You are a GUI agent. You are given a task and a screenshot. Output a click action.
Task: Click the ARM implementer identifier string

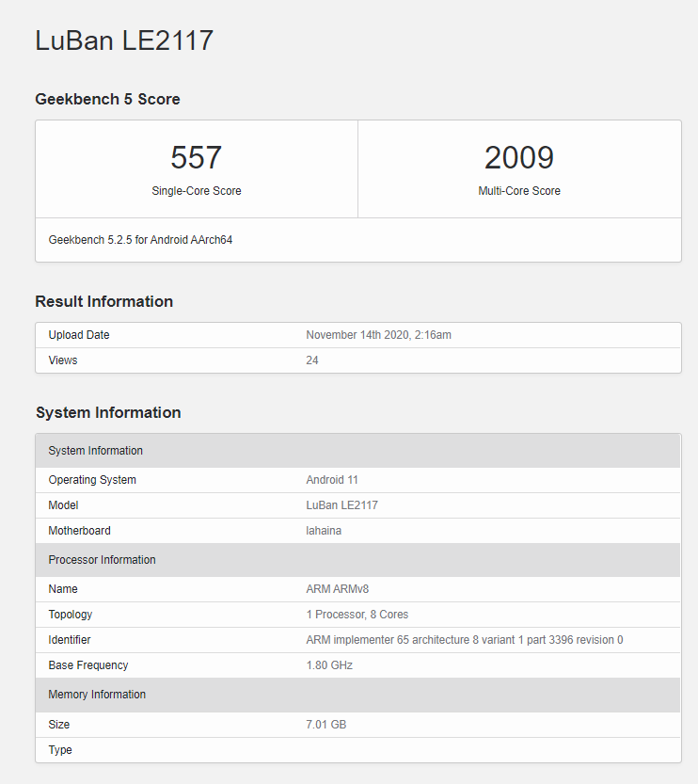[465, 640]
